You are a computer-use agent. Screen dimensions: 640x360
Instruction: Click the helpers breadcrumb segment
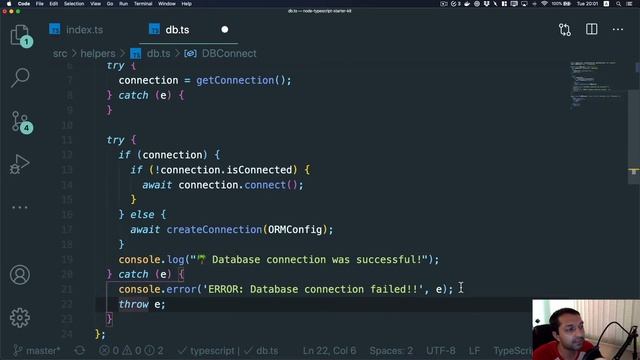pos(98,53)
